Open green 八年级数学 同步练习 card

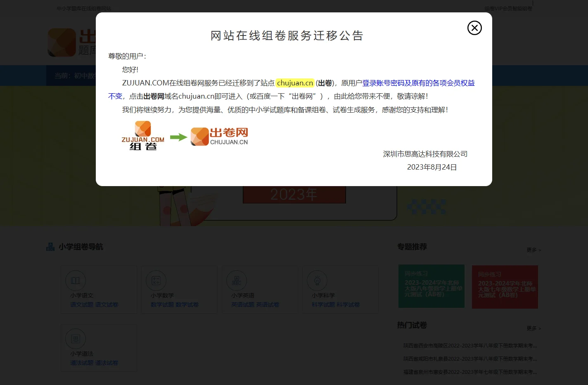coord(432,286)
